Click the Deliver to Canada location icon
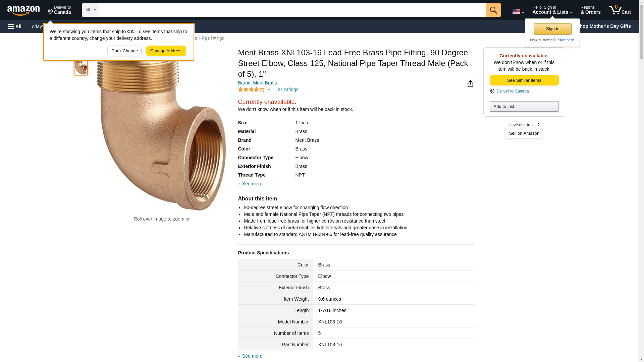The width and height of the screenshot is (644, 362). pos(492,91)
